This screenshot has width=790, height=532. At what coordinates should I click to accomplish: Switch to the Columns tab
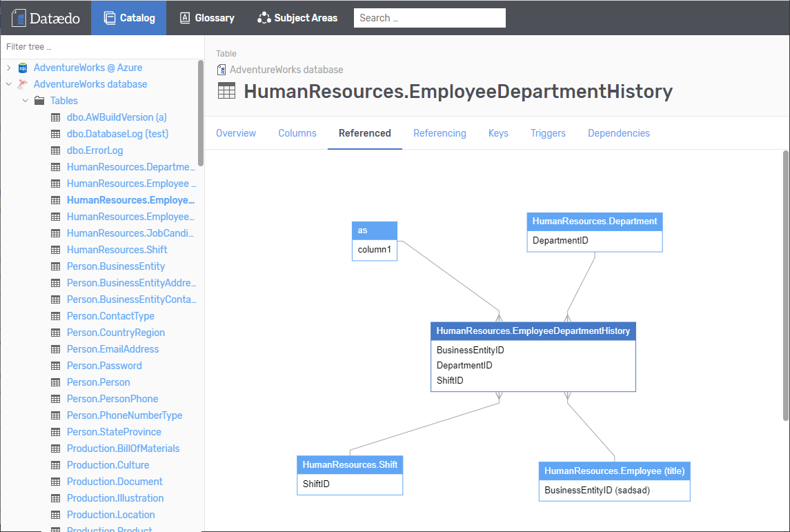click(x=297, y=133)
